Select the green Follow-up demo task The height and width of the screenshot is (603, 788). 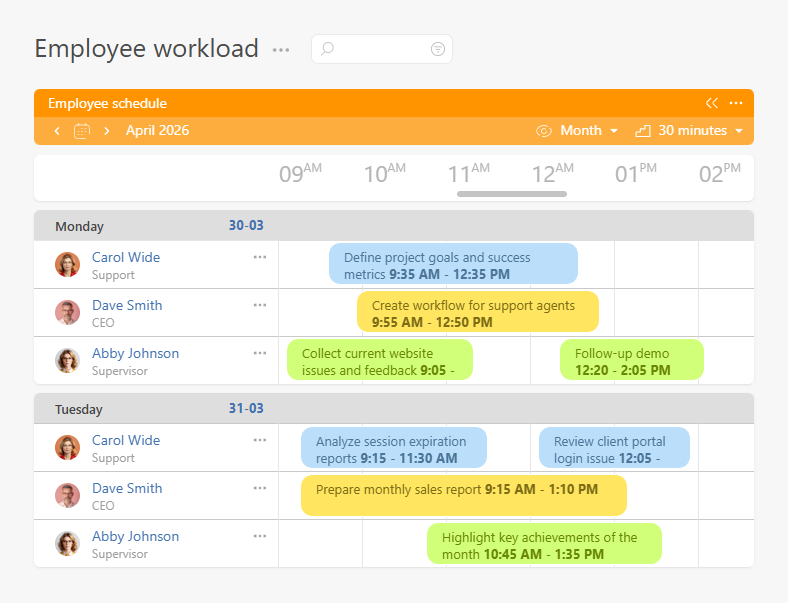pos(631,360)
